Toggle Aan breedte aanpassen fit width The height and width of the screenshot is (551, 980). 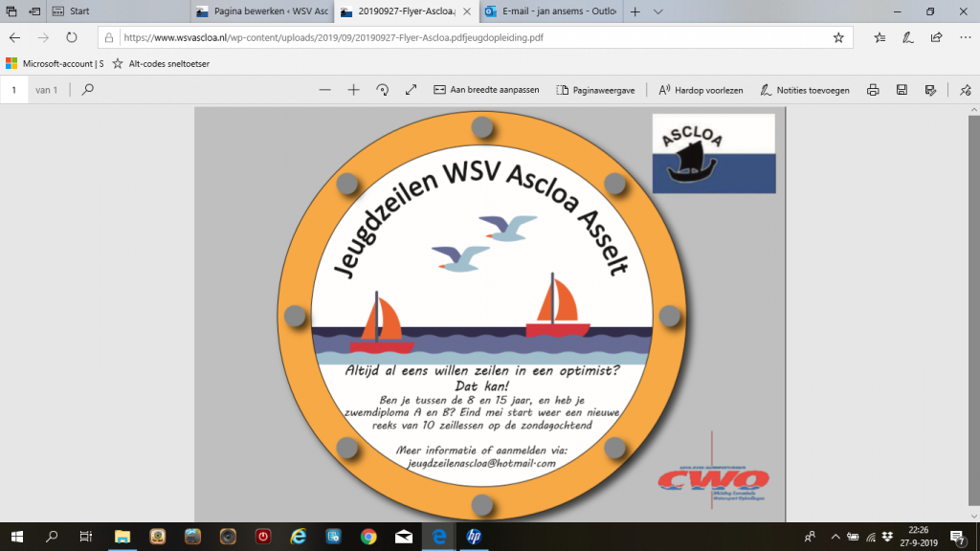click(x=486, y=90)
